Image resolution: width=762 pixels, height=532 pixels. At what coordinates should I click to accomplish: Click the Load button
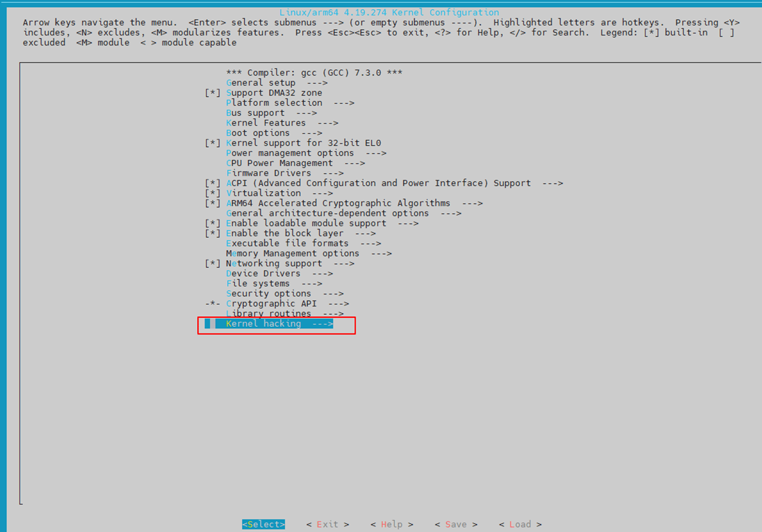tap(520, 524)
